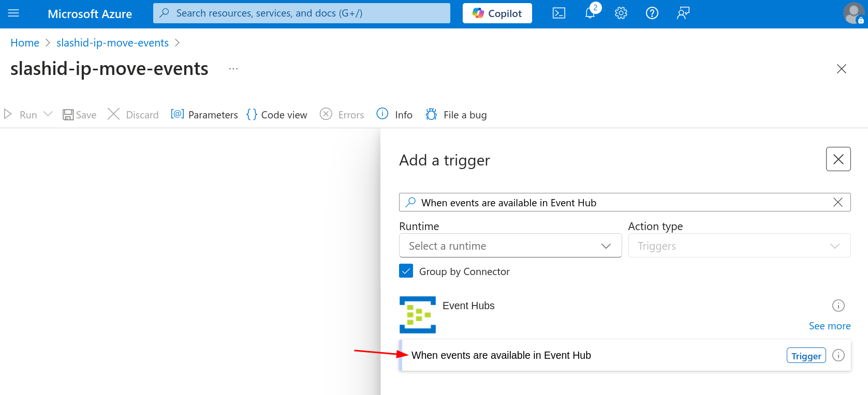Show Errors list
The image size is (868, 395).
coord(342,115)
